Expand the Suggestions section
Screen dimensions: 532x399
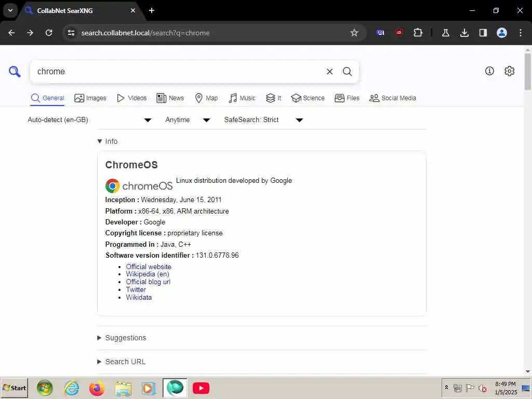[x=122, y=338]
